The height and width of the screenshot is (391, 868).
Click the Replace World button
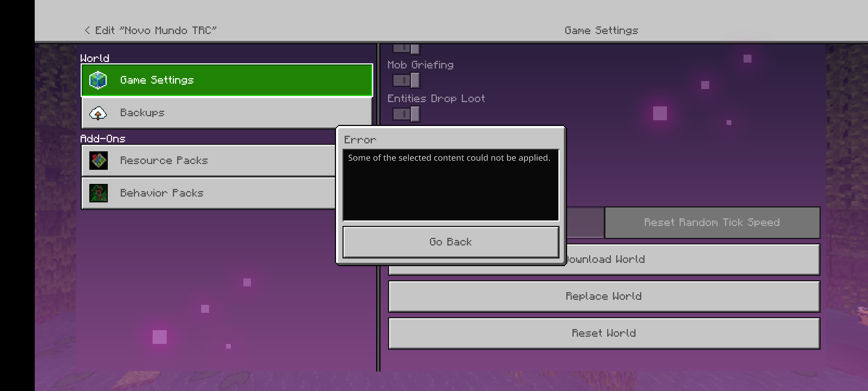604,296
